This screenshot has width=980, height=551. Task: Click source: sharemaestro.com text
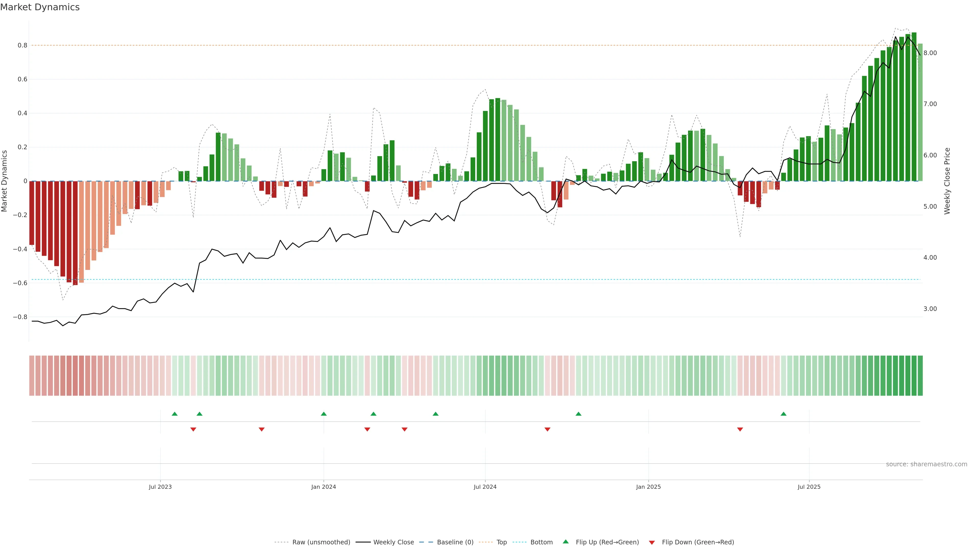[x=926, y=464]
